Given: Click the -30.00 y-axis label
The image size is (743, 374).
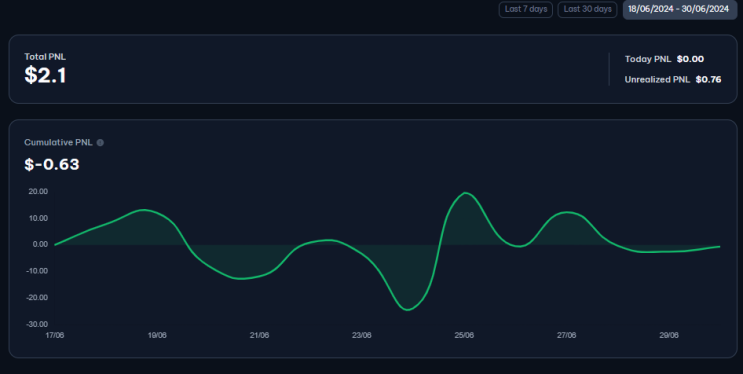Looking at the screenshot, I should point(37,324).
